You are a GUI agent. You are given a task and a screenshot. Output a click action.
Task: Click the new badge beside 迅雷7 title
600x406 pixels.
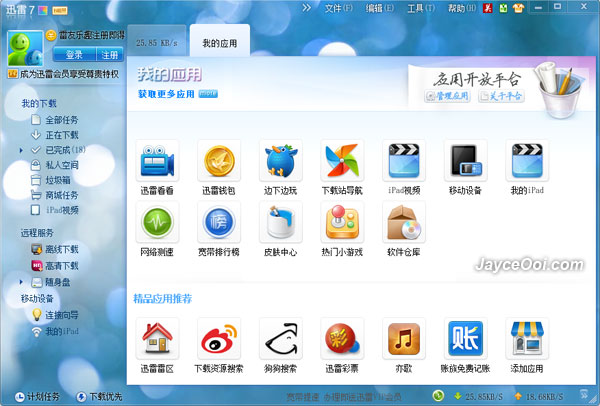point(60,10)
